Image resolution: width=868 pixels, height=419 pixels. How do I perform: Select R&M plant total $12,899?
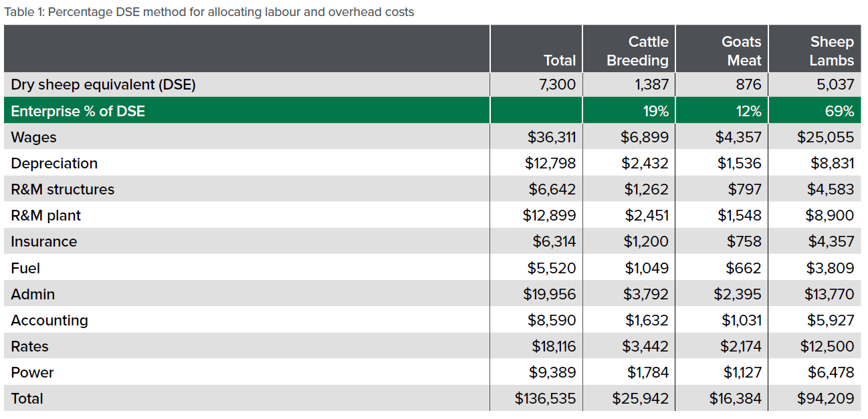pos(549,215)
